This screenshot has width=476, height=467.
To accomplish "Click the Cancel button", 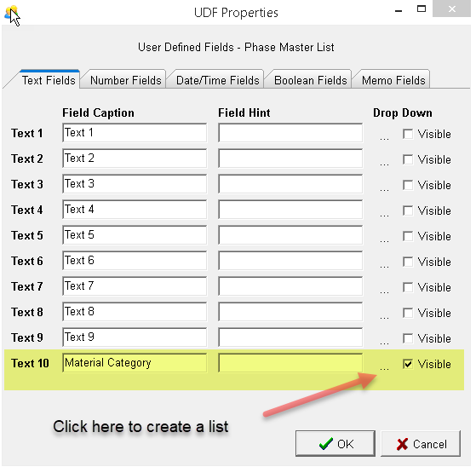I will coord(421,444).
